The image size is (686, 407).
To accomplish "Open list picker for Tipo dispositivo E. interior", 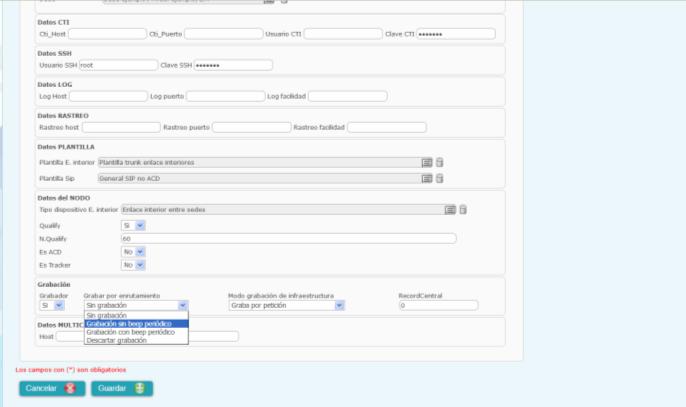I will pyautogui.click(x=450, y=210).
